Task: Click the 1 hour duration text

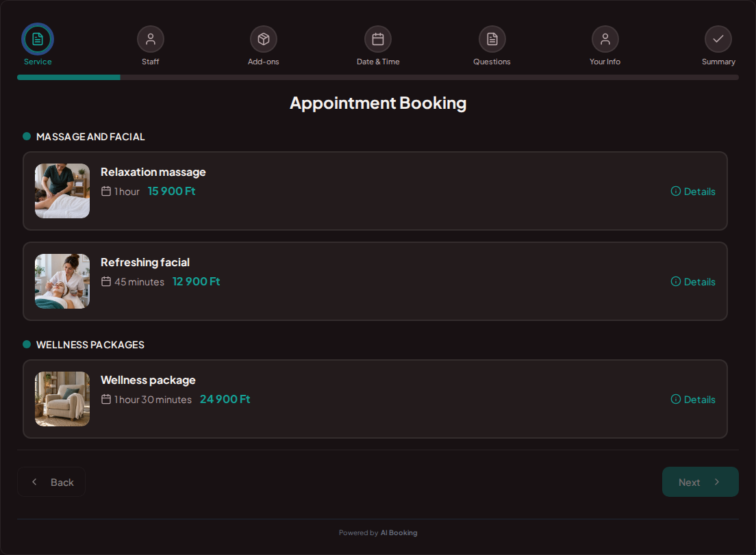Action: (x=127, y=192)
